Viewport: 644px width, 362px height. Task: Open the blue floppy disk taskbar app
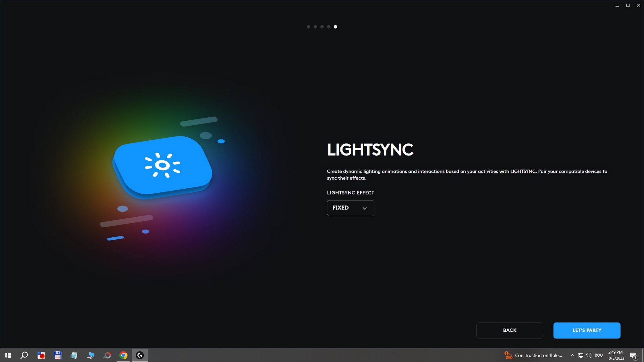(x=58, y=355)
